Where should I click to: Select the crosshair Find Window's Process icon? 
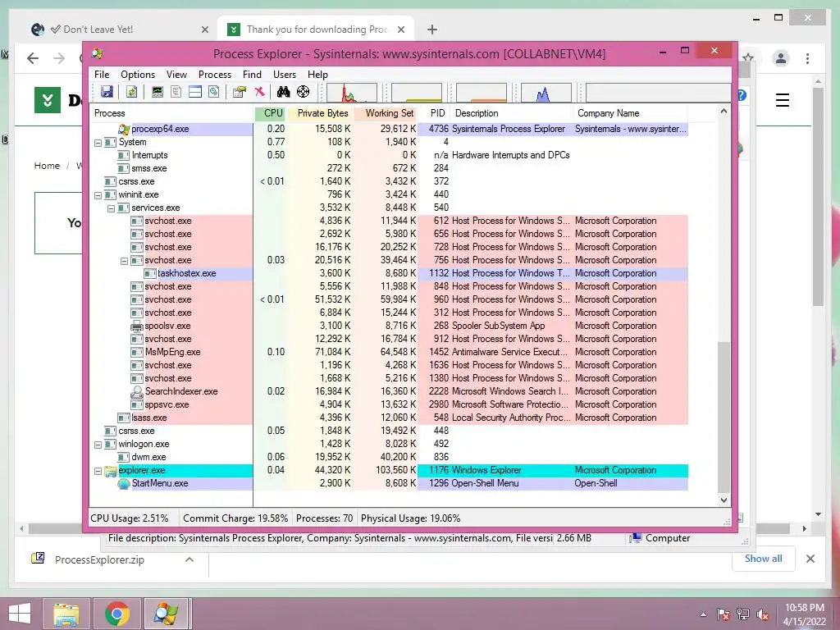pyautogui.click(x=304, y=92)
